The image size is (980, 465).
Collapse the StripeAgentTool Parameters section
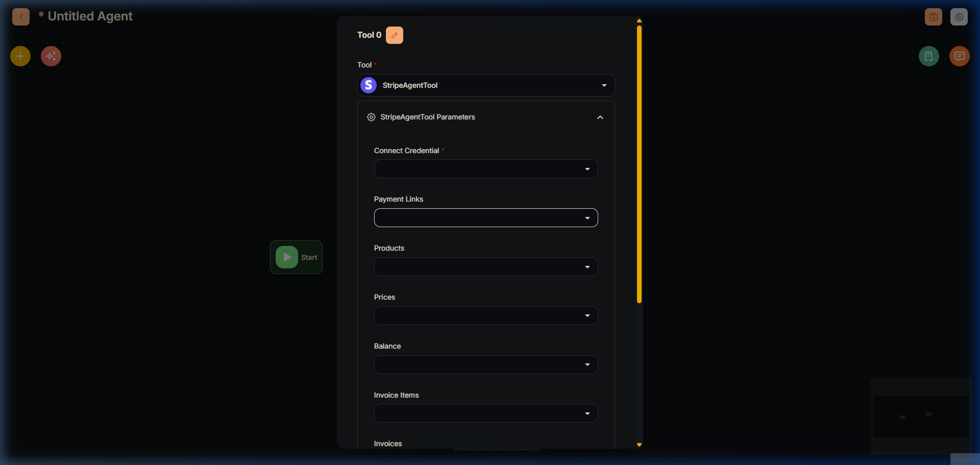pyautogui.click(x=600, y=117)
